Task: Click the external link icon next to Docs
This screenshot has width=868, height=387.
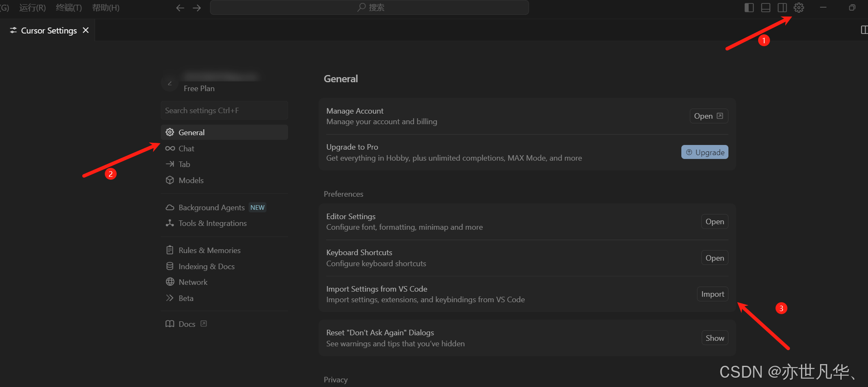Action: [x=204, y=324]
